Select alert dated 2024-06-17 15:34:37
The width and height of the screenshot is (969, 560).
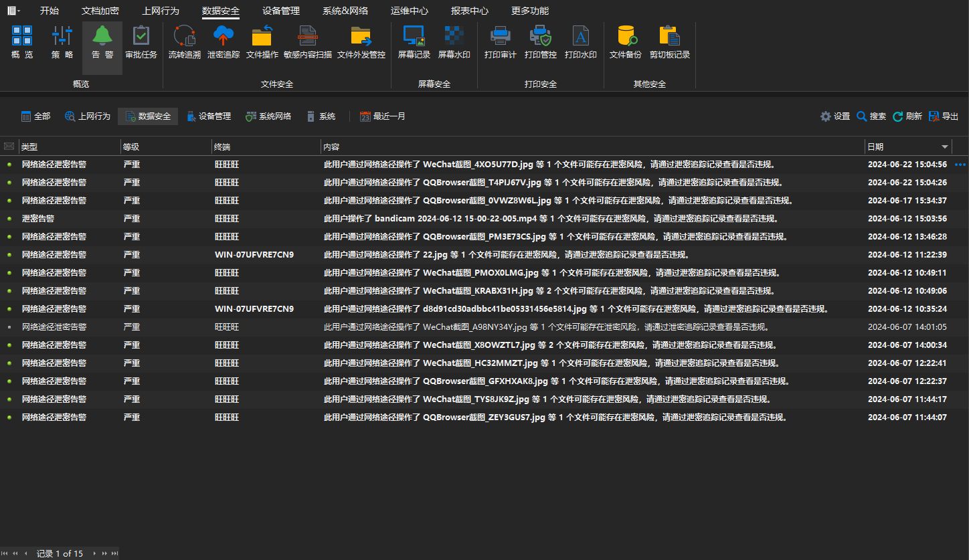[484, 201]
